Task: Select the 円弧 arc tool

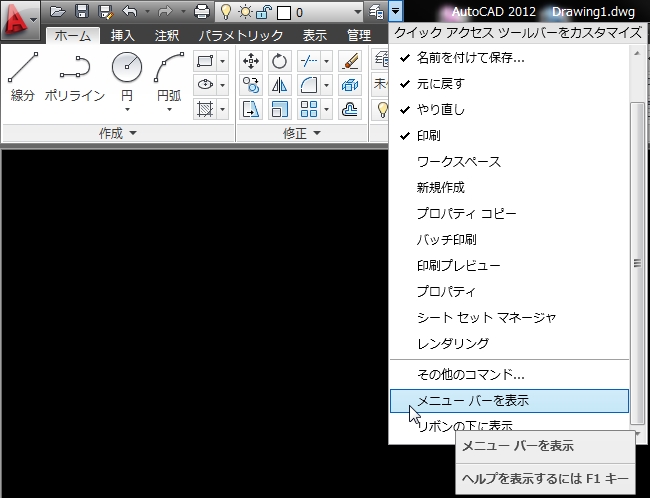Action: [x=169, y=75]
